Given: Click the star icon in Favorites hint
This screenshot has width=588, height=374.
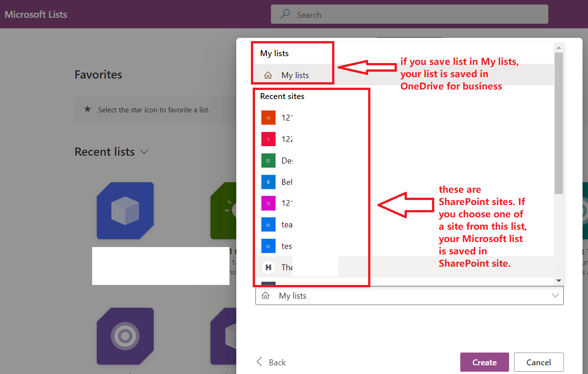Looking at the screenshot, I should tap(88, 110).
